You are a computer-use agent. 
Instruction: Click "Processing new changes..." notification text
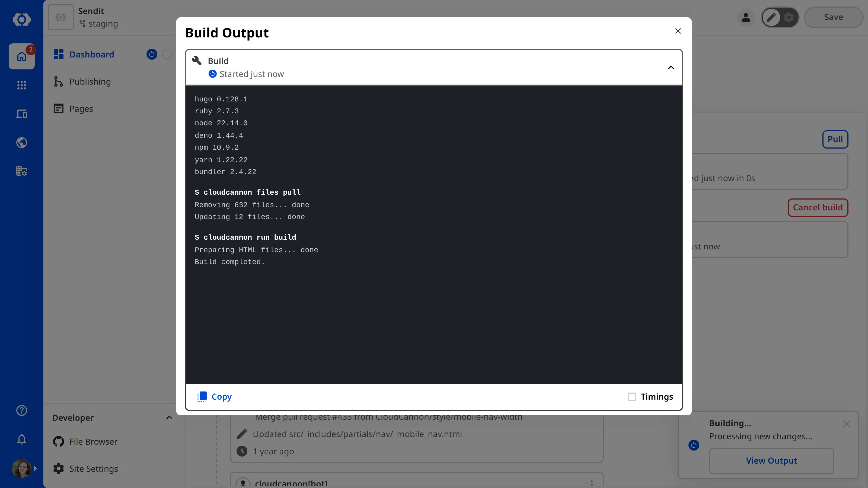761,436
